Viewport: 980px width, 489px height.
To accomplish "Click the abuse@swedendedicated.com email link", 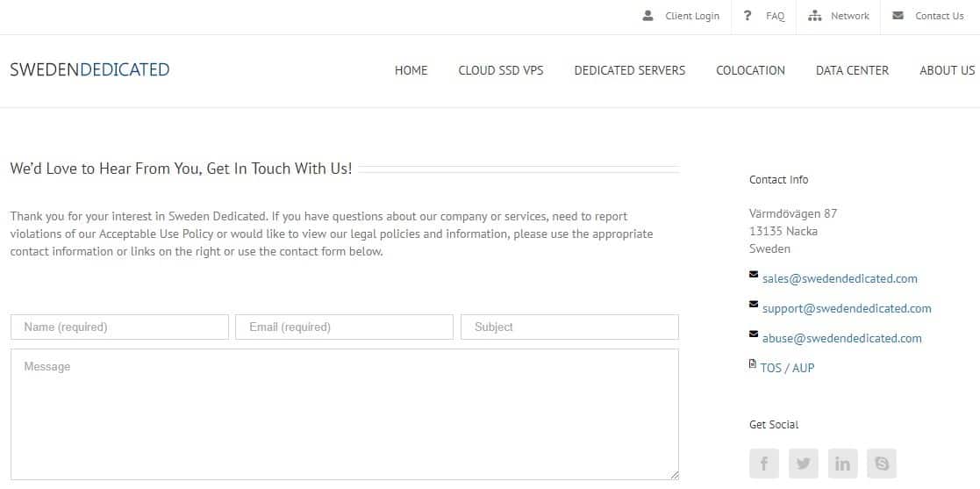I will 842,339.
